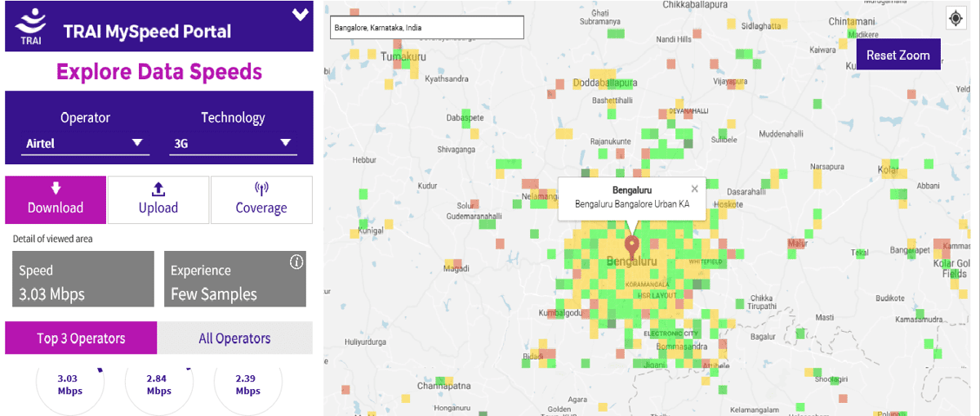The width and height of the screenshot is (980, 416).
Task: Click the locate-me target icon on map
Action: [x=955, y=17]
